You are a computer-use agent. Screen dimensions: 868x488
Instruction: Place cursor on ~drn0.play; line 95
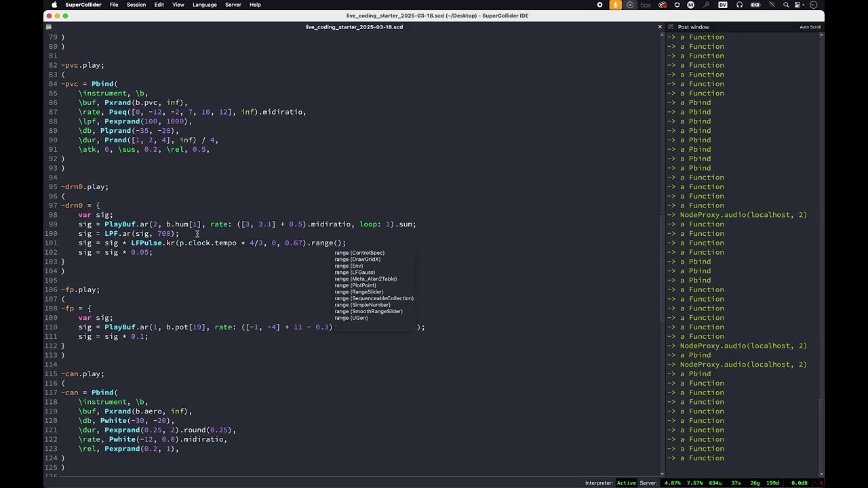(85, 187)
